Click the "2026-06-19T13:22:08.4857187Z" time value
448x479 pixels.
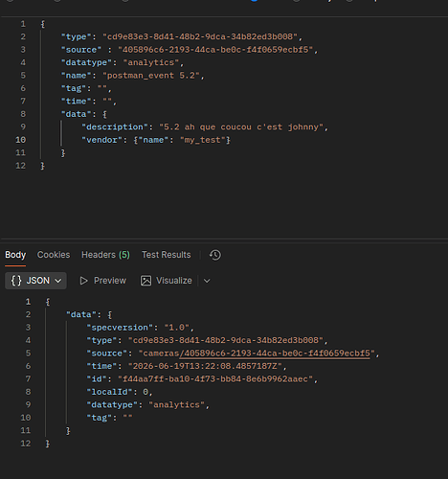(x=205, y=366)
